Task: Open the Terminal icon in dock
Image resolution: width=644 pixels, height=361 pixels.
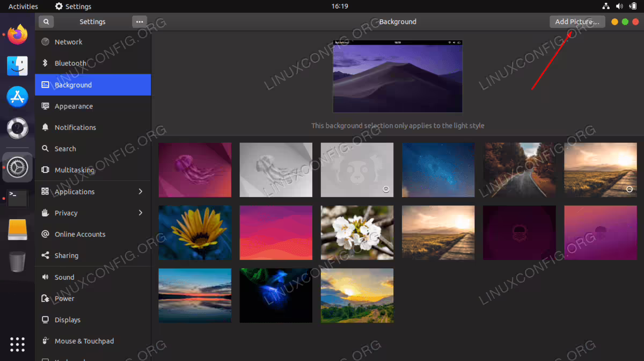Action: point(17,199)
